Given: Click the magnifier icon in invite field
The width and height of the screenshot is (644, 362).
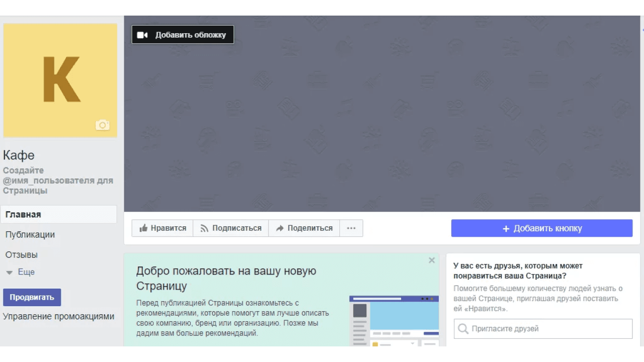Looking at the screenshot, I should (463, 329).
